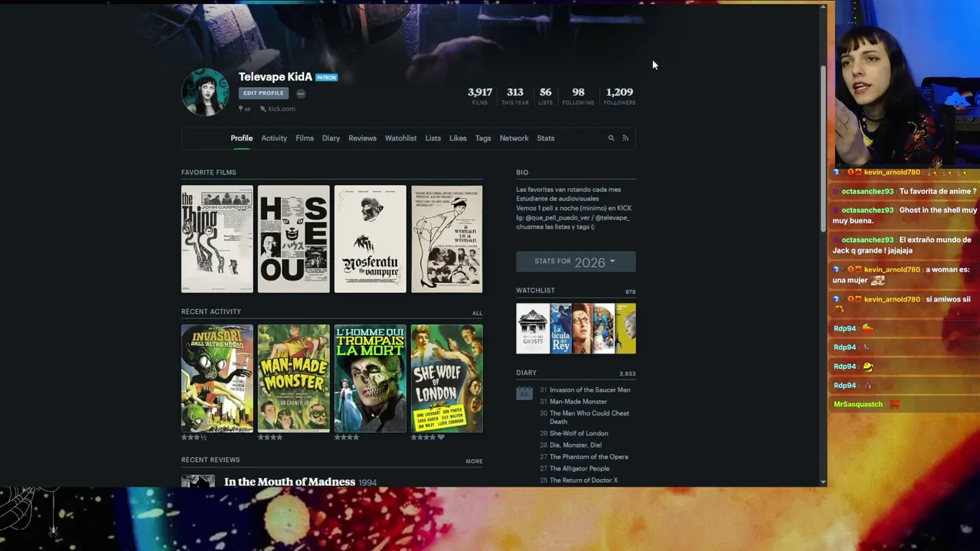Click the Edit Profile button

tap(263, 93)
